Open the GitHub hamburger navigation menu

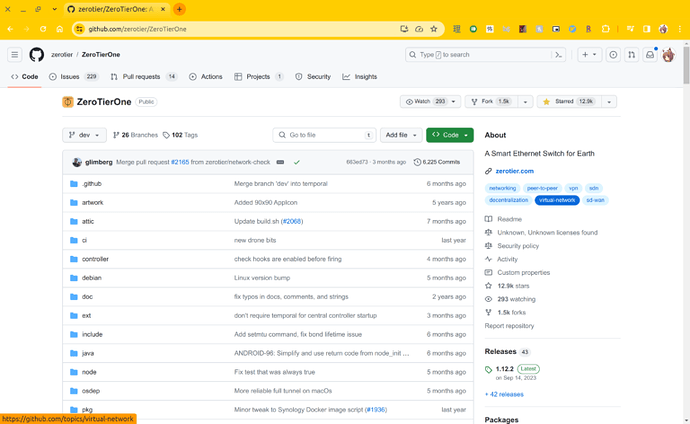(15, 55)
